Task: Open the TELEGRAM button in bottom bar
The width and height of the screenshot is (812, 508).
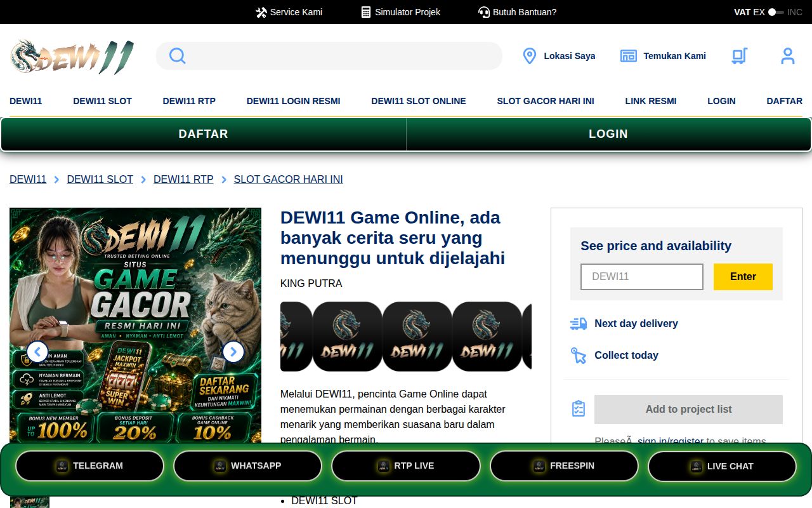Action: coord(89,466)
